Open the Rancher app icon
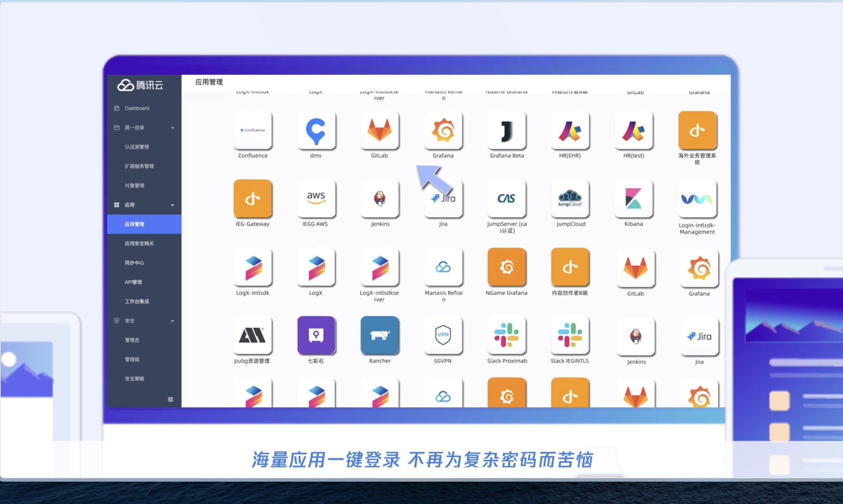Screen dimensions: 843x504 pyautogui.click(x=380, y=335)
